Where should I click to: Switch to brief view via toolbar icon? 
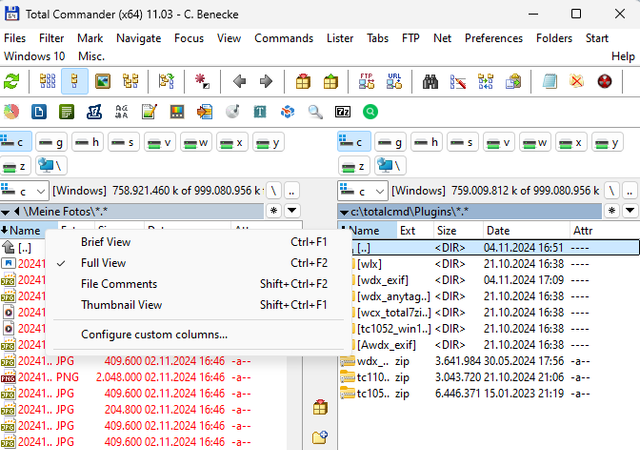pos(47,81)
